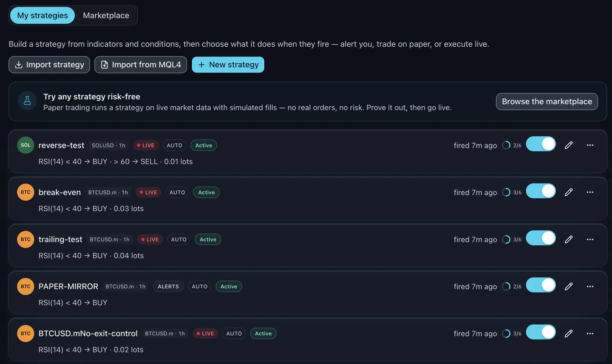Open the Marketplace tab
This screenshot has height=364, width=612.
click(x=106, y=15)
